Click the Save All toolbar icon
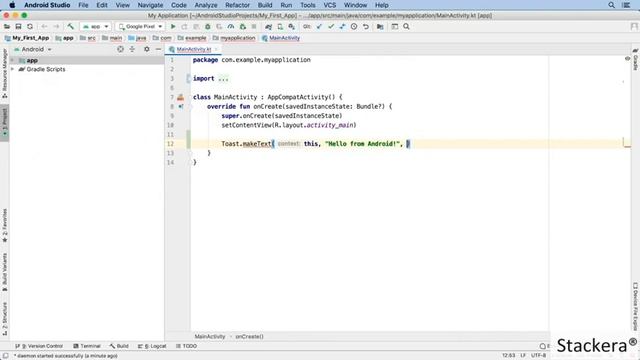The image size is (640, 360). (x=18, y=27)
